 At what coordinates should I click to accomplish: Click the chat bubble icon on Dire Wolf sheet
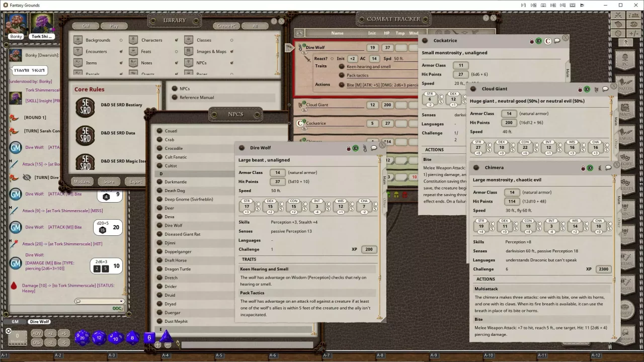[x=374, y=147]
